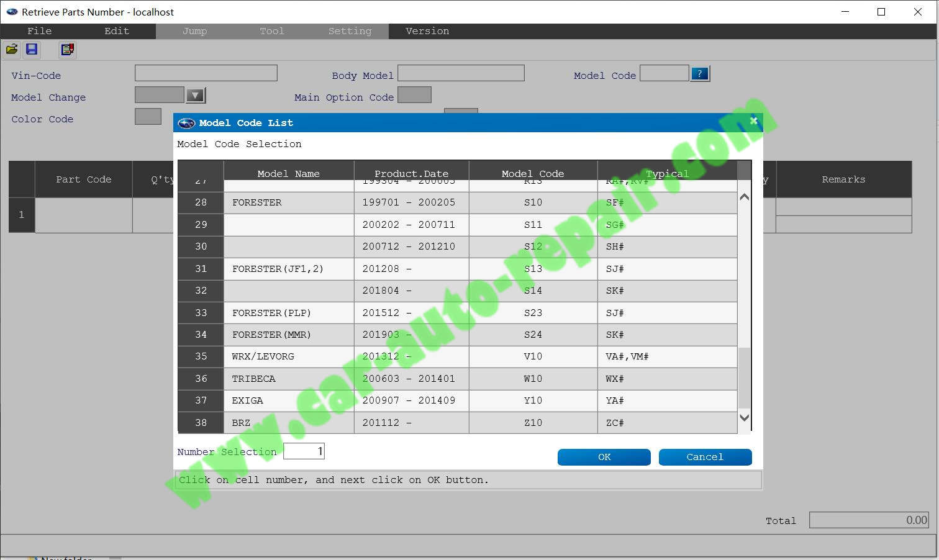Select row number 34 cell

201,335
